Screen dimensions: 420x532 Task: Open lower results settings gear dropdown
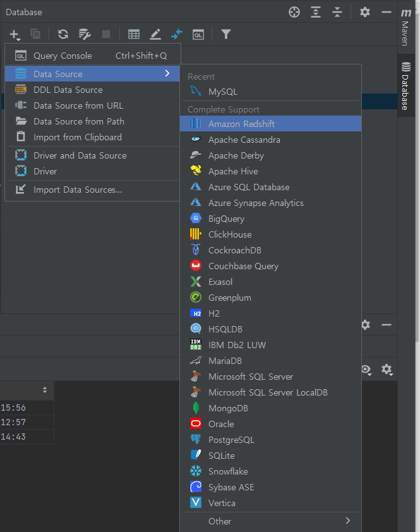coord(387,370)
